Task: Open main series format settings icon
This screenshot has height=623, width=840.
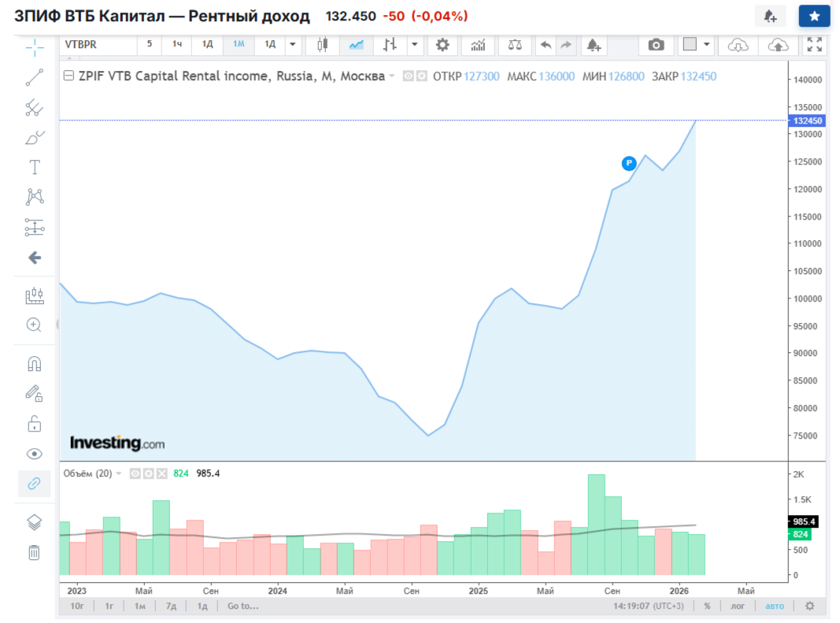Action: click(x=422, y=76)
